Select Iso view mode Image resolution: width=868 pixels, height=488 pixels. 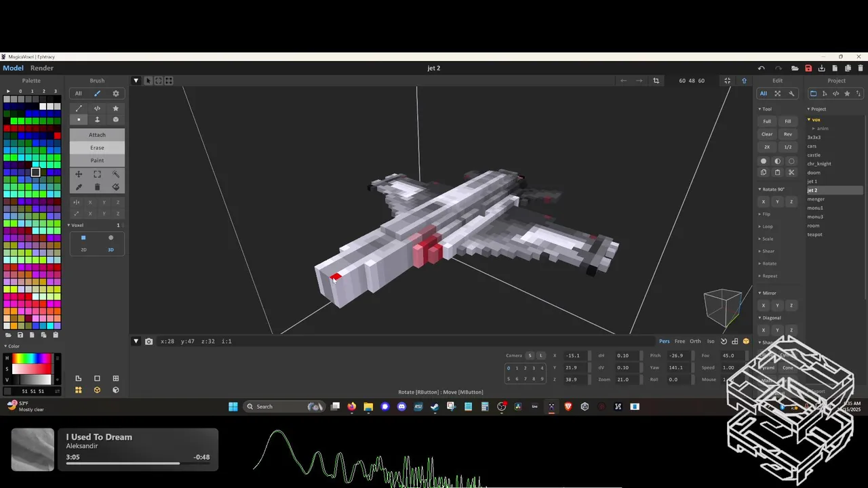coord(711,342)
